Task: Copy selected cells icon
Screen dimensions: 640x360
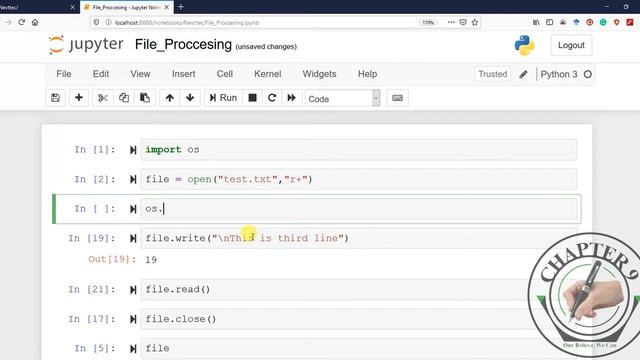Action: [x=124, y=98]
